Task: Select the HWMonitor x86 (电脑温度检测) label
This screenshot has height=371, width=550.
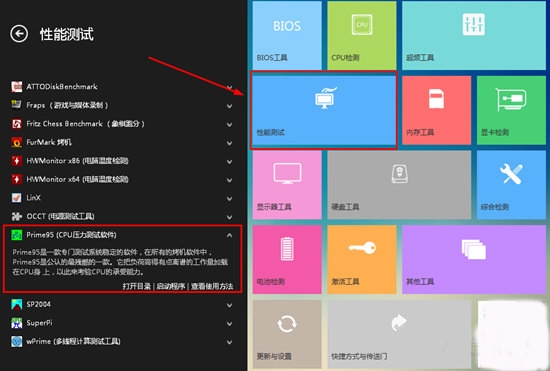Action: tap(78, 161)
